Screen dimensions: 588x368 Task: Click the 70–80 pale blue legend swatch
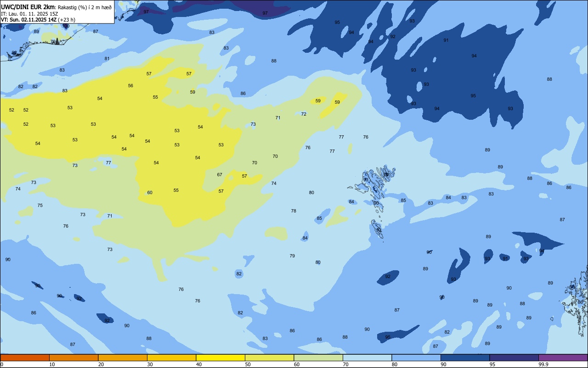(367, 357)
